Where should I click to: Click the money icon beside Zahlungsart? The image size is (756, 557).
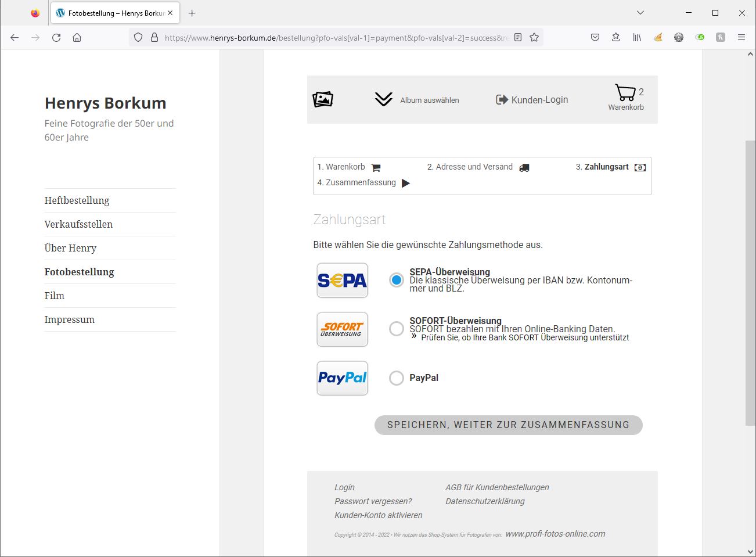[640, 167]
